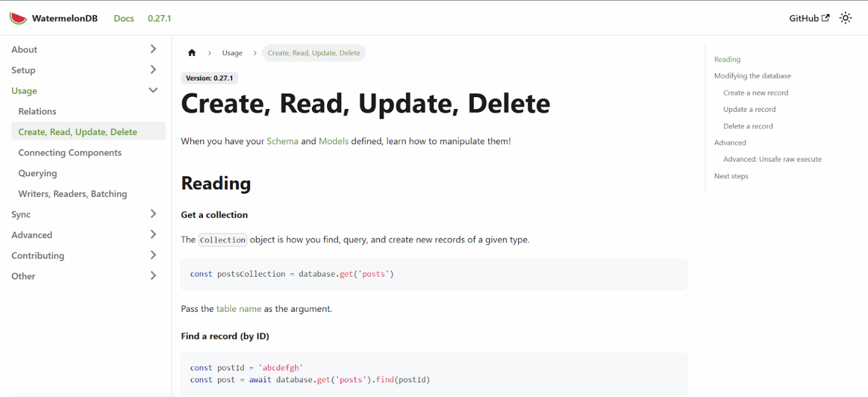Select Relations in the sidebar
The width and height of the screenshot is (868, 397).
pos(37,111)
